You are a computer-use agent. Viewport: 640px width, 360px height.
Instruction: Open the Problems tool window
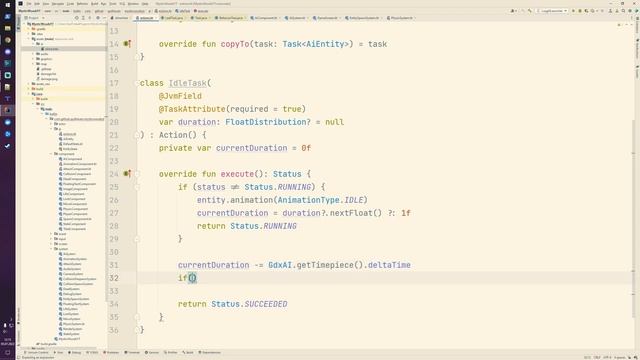point(111,352)
